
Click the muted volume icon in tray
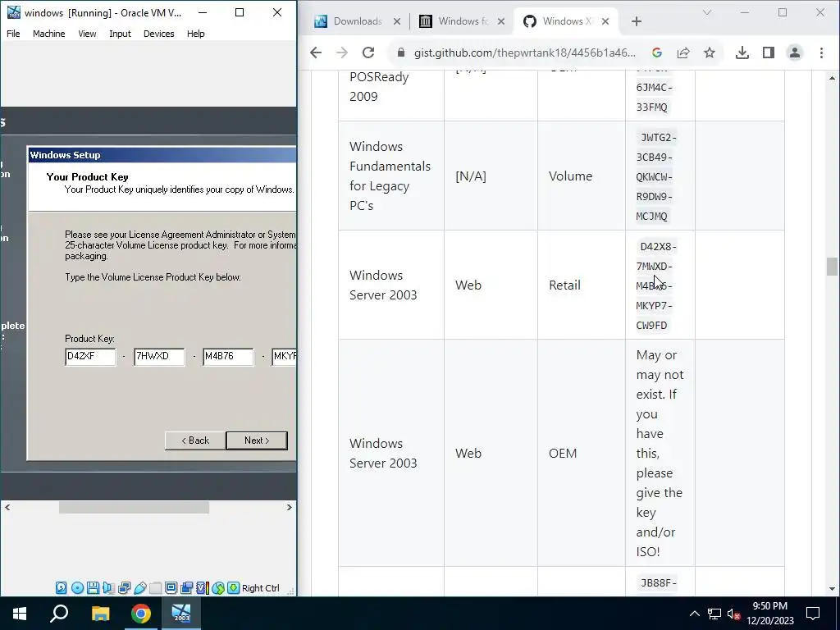[734, 614]
